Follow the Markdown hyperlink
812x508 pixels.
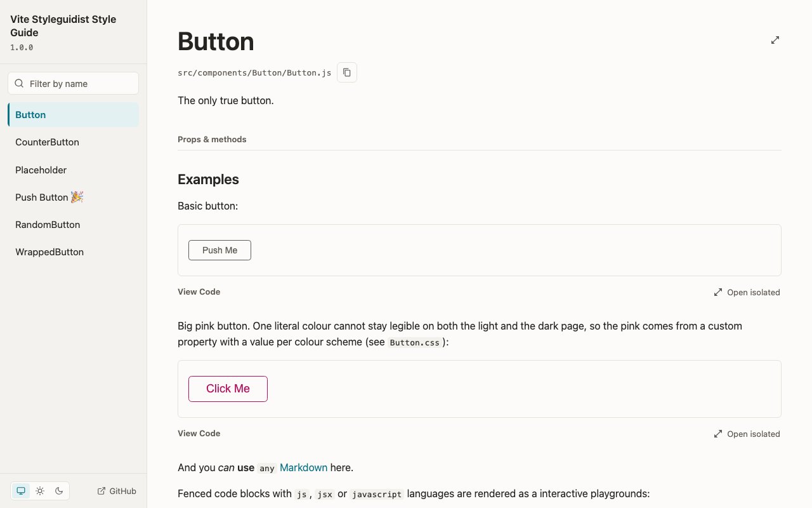[x=303, y=467]
